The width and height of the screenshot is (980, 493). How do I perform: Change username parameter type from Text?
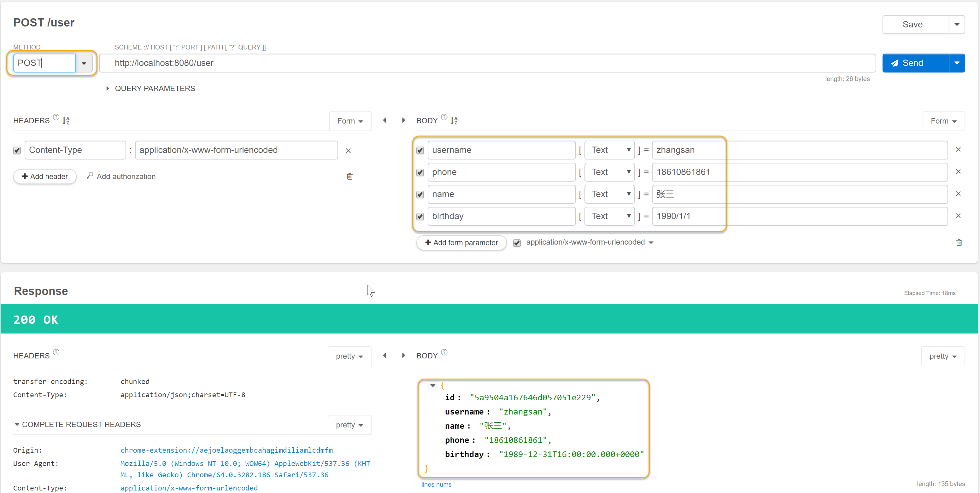(609, 150)
